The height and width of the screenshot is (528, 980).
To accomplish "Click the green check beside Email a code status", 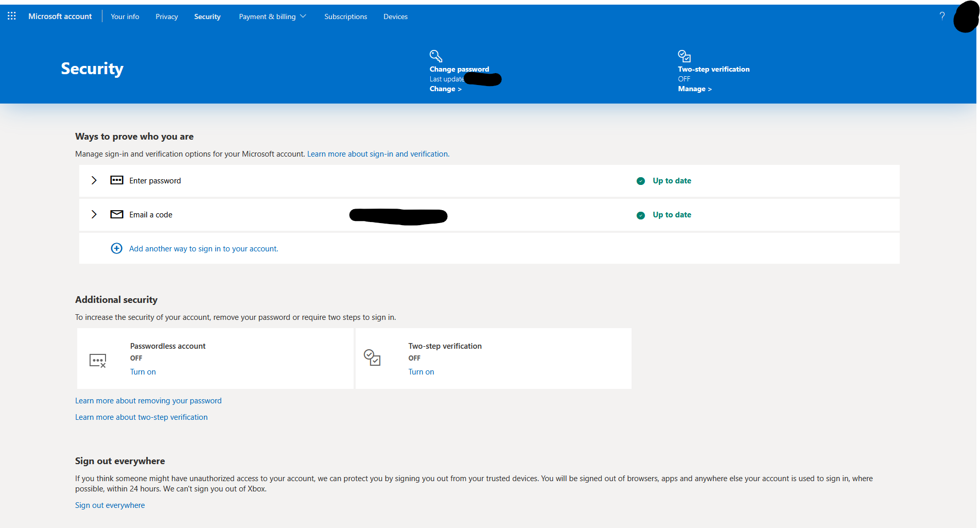I will point(641,215).
